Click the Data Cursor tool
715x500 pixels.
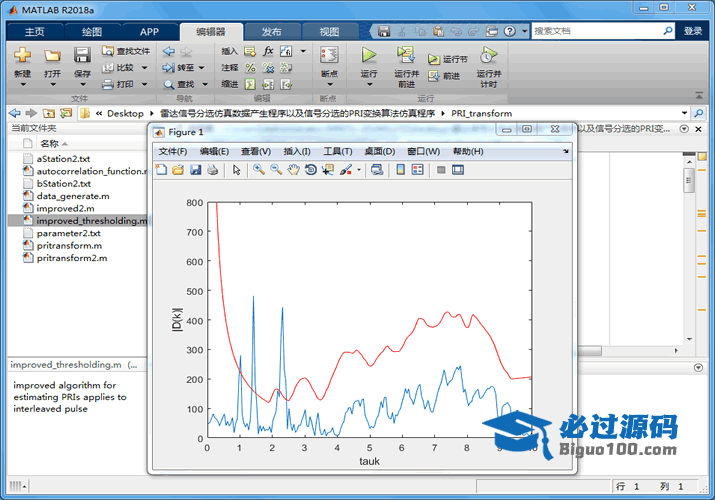[328, 170]
